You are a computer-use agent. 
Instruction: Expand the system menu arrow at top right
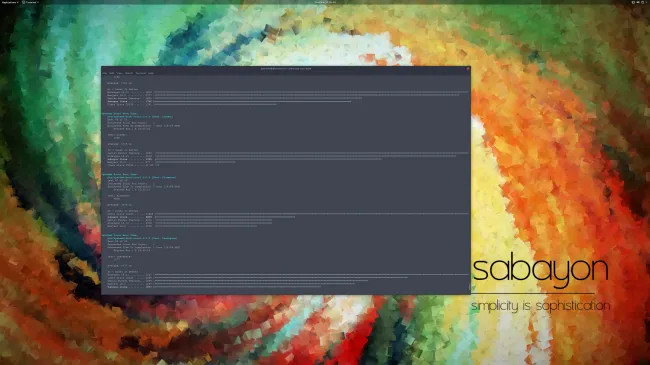click(x=647, y=2)
